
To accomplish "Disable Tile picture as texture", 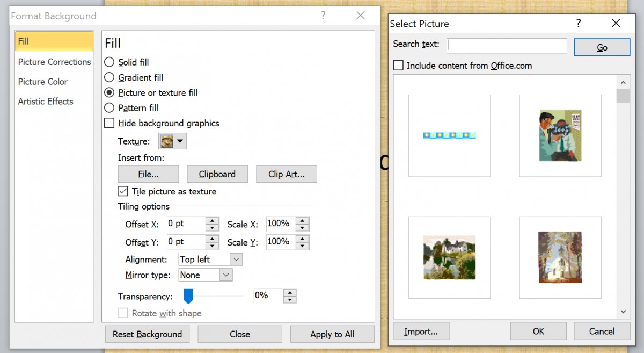I will 122,191.
